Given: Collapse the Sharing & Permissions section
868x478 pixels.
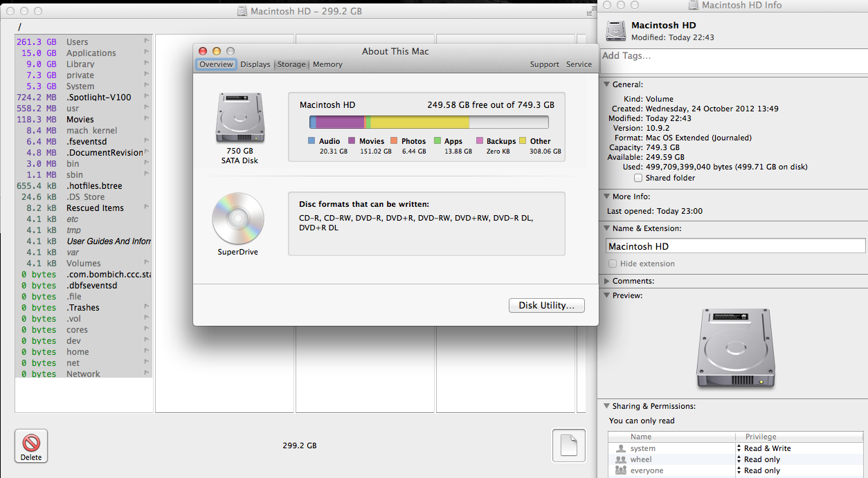Looking at the screenshot, I should point(606,406).
